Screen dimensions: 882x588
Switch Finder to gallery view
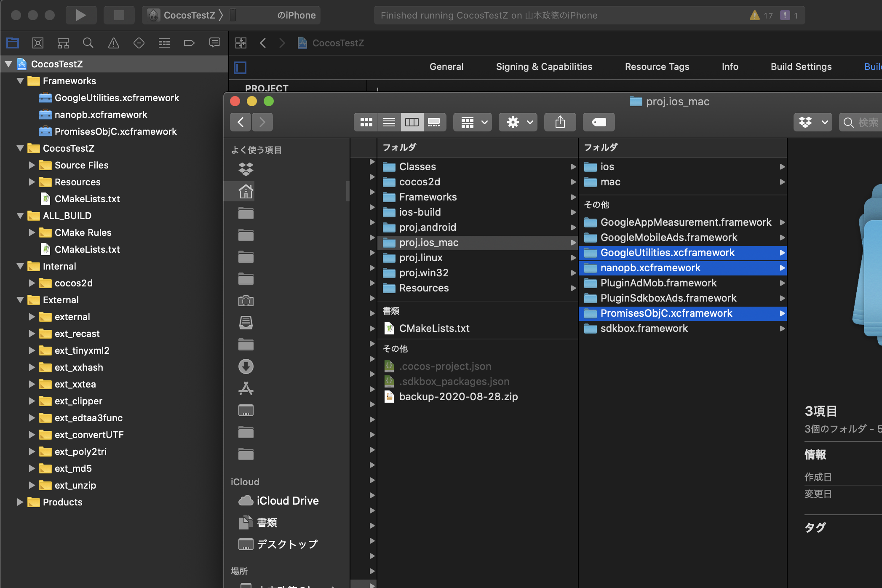click(434, 122)
